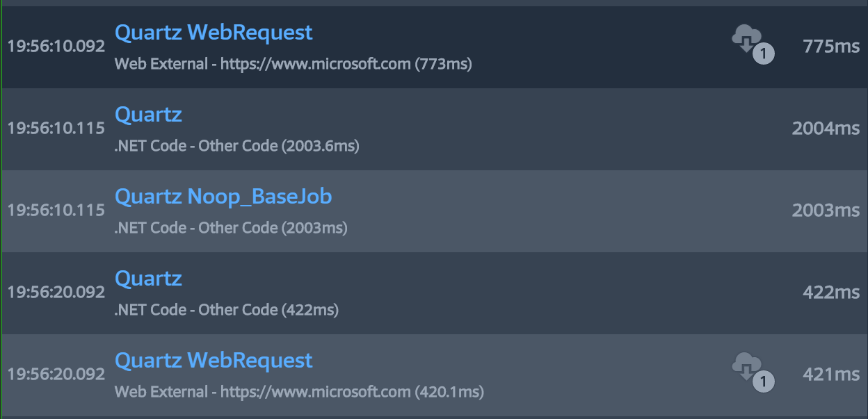Image resolution: width=868 pixels, height=419 pixels.
Task: Click the cloud download icon on the 775ms WebRequest row
Action: pyautogui.click(x=753, y=44)
